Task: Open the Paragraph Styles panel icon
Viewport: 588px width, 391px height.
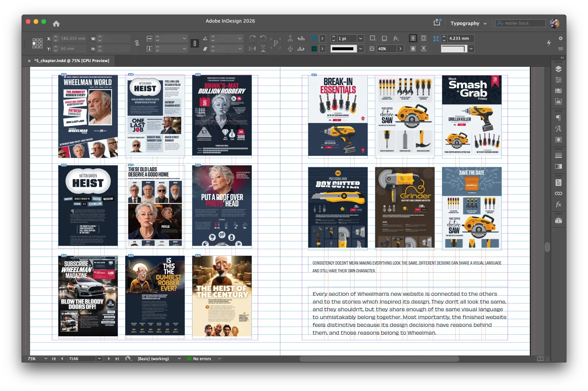Action: (x=558, y=118)
